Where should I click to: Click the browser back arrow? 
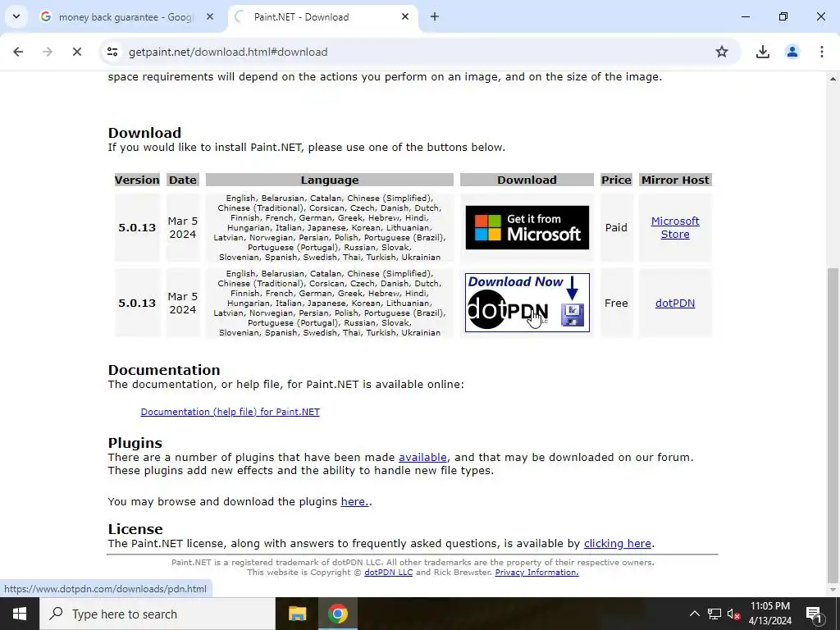tap(18, 52)
